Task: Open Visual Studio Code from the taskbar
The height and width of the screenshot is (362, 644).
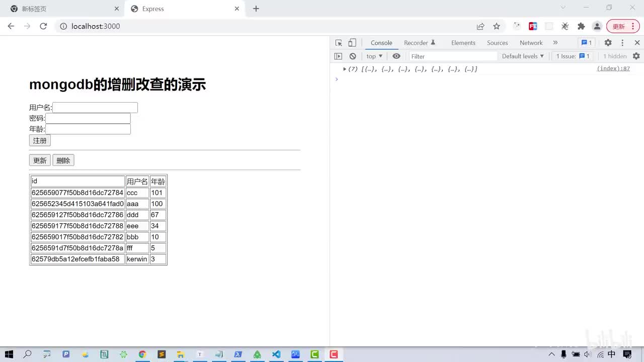Action: click(276, 354)
